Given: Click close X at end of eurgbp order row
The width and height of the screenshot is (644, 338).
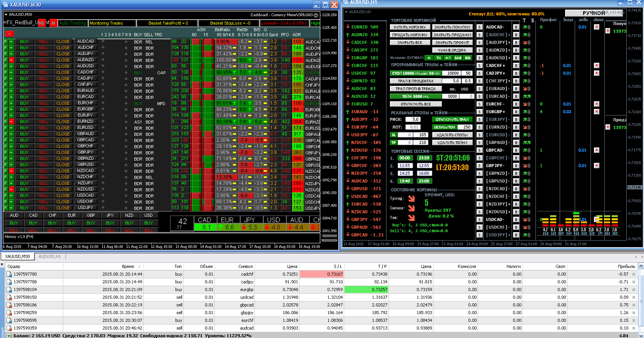Looking at the screenshot, I should tap(634, 289).
